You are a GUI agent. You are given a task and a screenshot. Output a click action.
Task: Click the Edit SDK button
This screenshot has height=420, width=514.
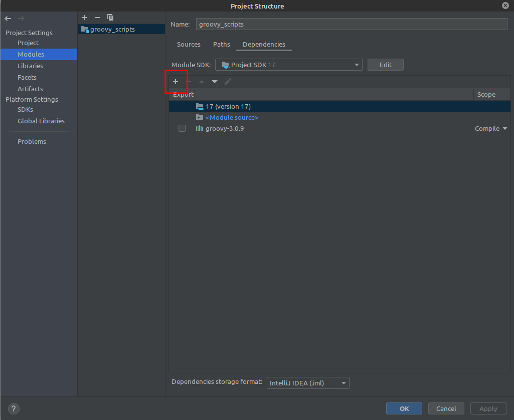pyautogui.click(x=386, y=65)
